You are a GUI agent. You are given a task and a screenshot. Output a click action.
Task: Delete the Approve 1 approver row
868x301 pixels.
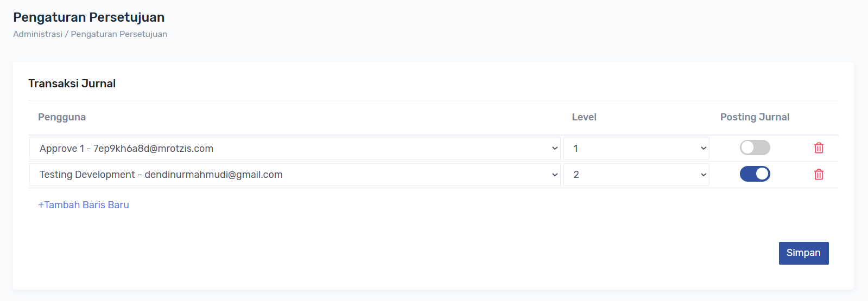(819, 148)
